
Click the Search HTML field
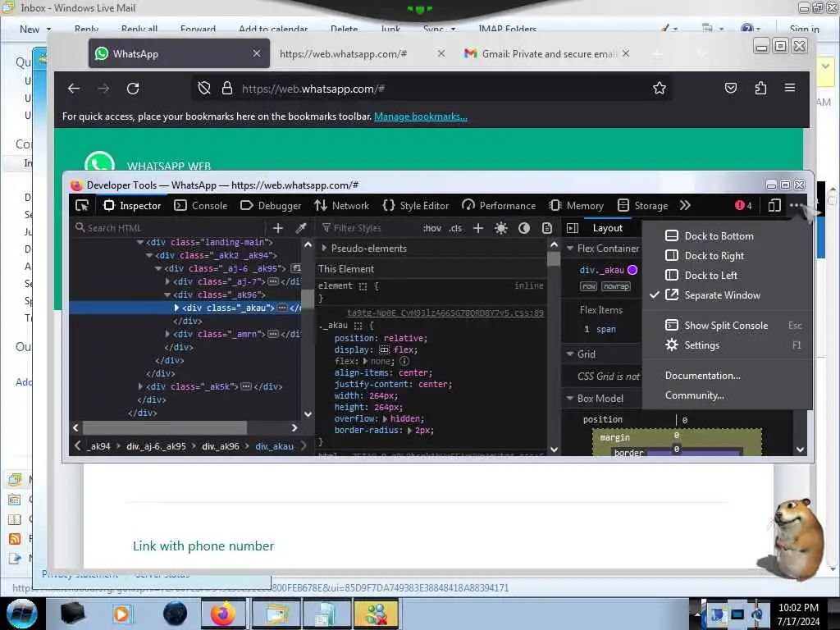[171, 228]
